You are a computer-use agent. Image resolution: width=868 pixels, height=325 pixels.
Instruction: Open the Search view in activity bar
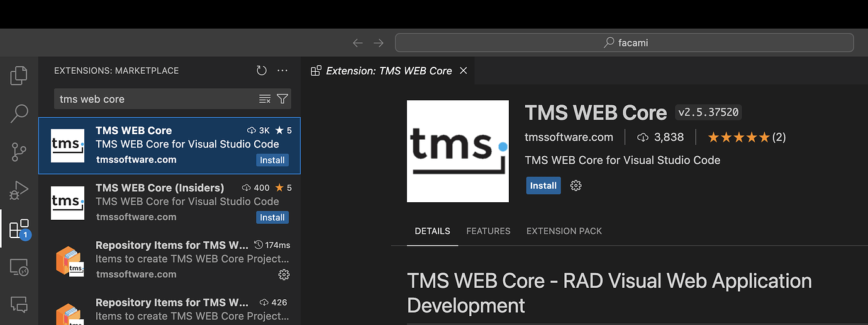[x=19, y=113]
